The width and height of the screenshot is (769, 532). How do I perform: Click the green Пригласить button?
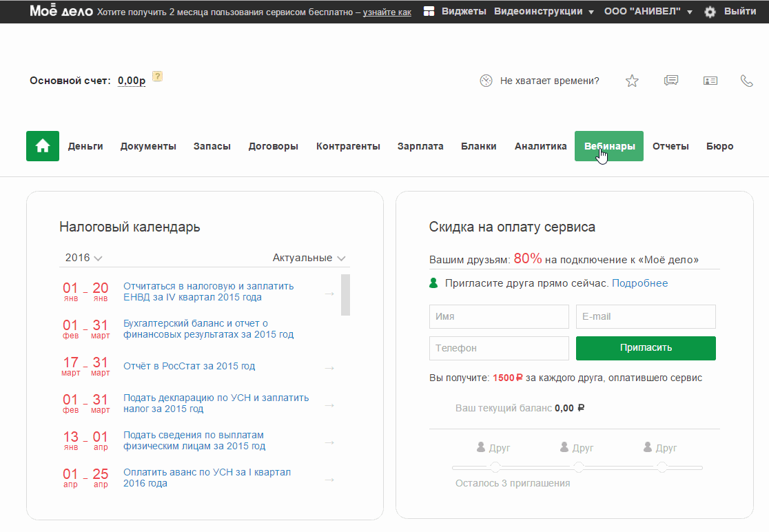[646, 348]
